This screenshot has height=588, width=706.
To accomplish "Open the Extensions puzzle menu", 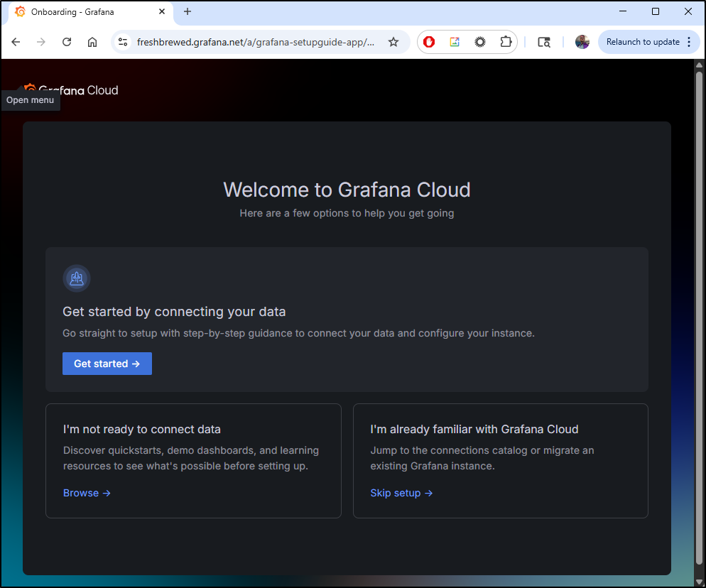I will pyautogui.click(x=506, y=42).
